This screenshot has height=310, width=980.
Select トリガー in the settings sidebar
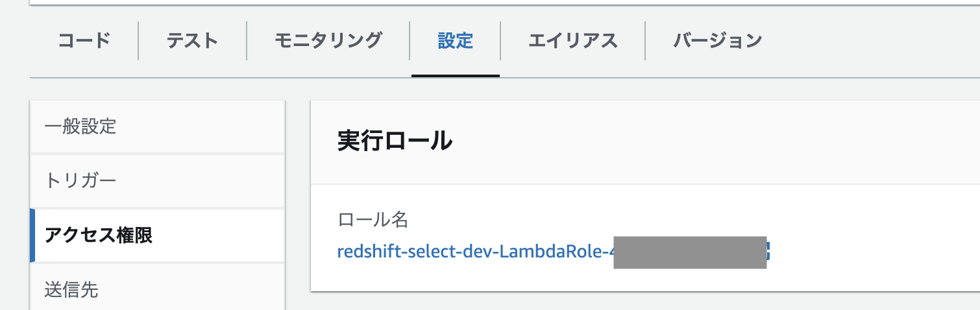pos(80,180)
